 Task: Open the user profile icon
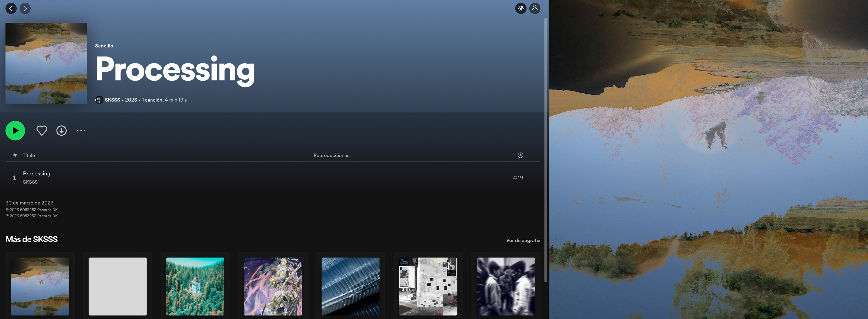coord(535,8)
